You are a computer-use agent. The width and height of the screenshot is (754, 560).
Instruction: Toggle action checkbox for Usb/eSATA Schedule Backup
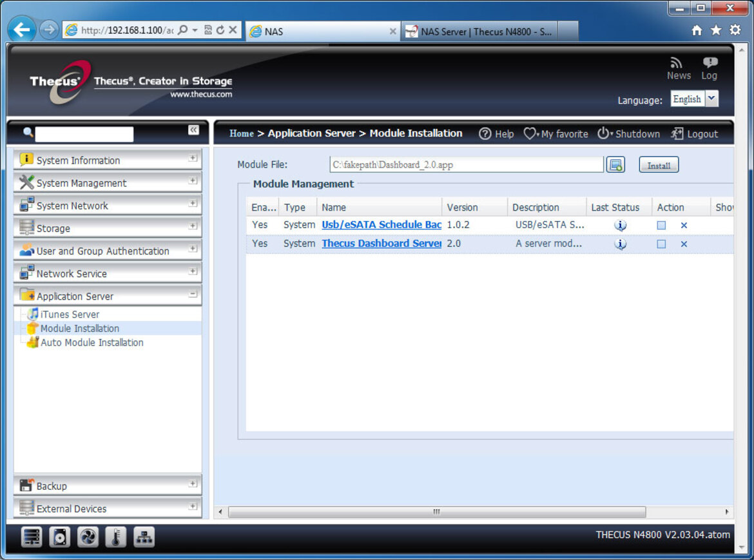coord(662,225)
